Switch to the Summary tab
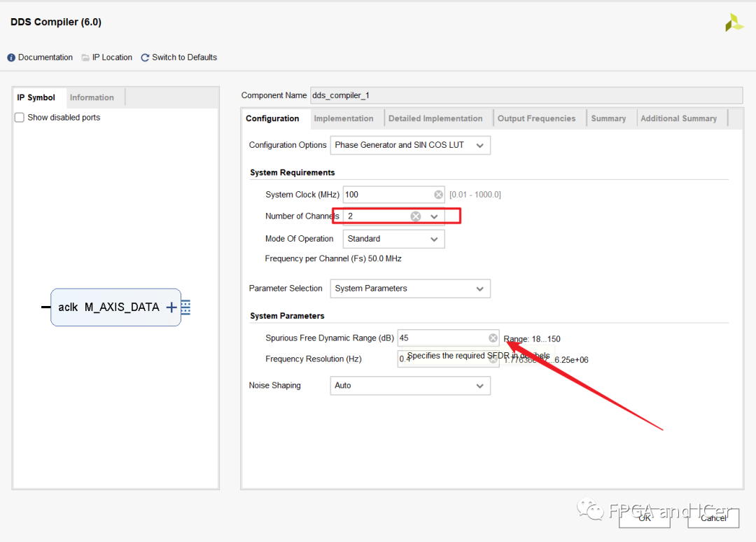Viewport: 756px width, 542px height. coord(608,118)
